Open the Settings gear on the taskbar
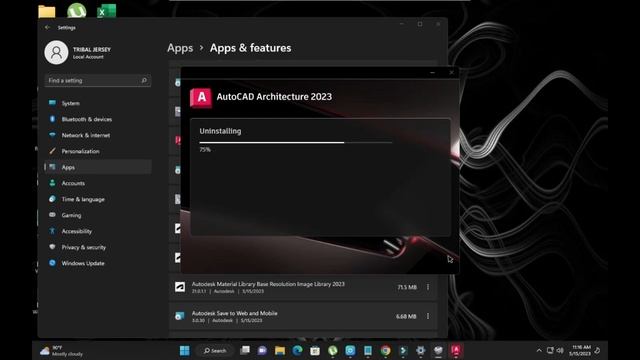This screenshot has width=640, height=360. pos(420,351)
